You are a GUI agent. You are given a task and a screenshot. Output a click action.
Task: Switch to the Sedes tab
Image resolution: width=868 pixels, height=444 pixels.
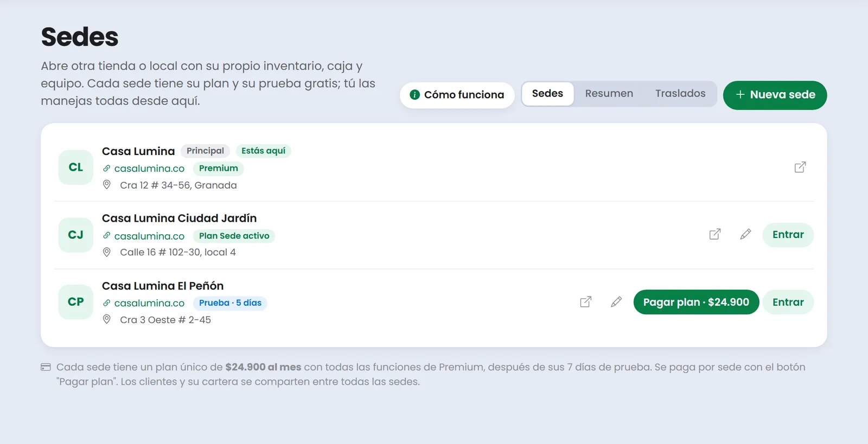(547, 93)
